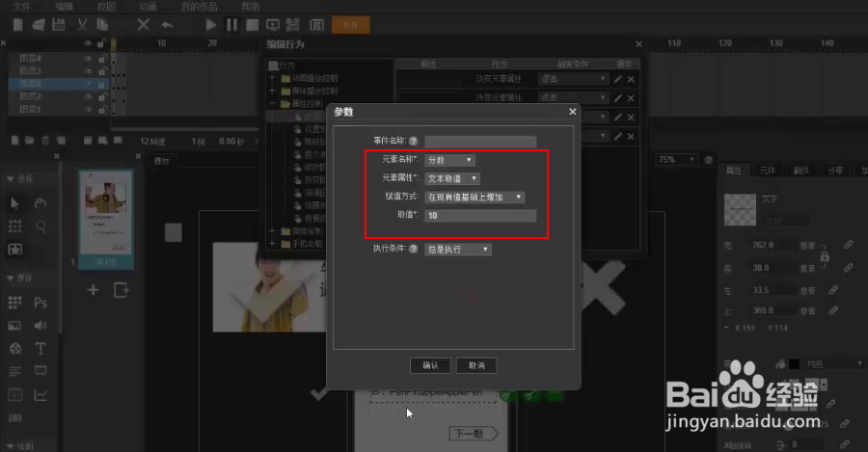Viewport: 868px width, 452px height.
Task: Open the 赋值方式 dropdown
Action: tap(475, 197)
